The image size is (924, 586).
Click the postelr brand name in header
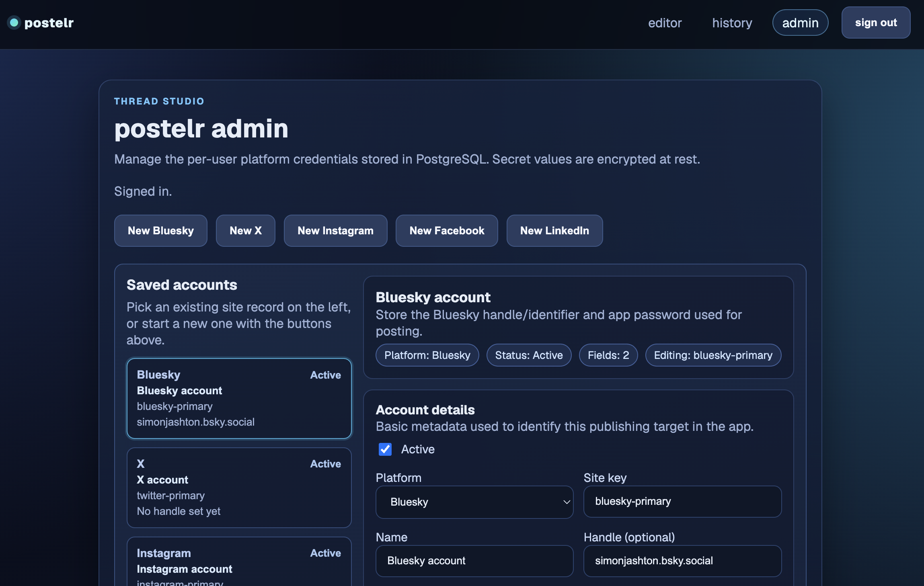(x=49, y=23)
